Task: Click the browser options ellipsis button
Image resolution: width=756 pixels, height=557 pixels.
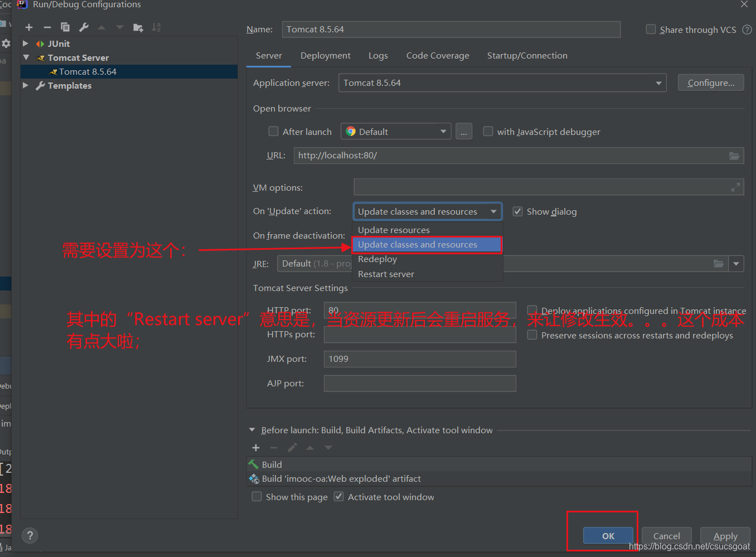Action: pos(464,132)
